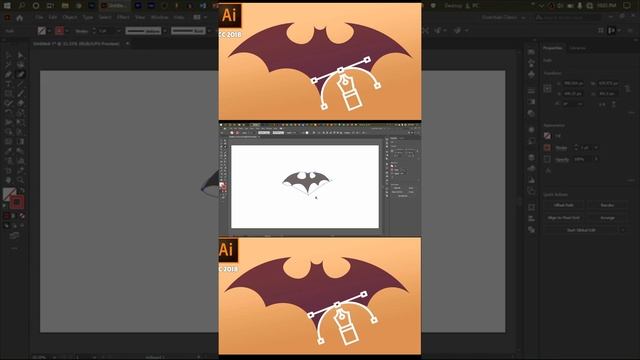640x360 pixels.
Task: Switch to the Libraries tab
Action: [x=578, y=48]
